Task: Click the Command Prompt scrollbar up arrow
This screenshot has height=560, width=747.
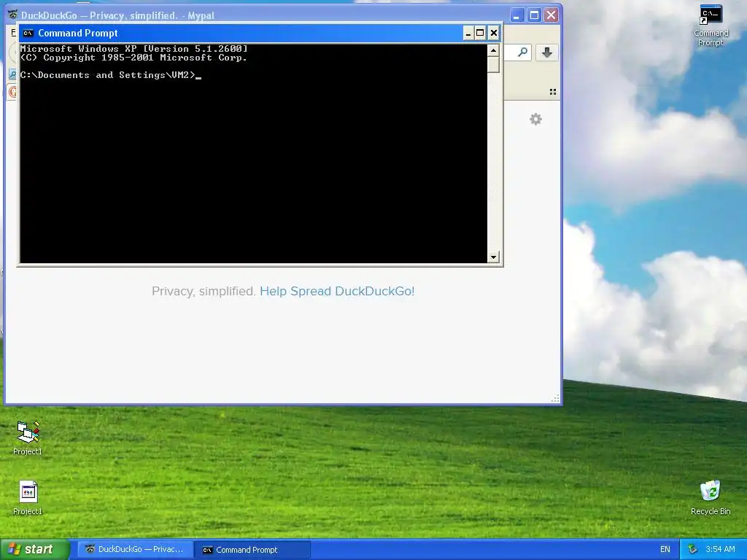Action: pyautogui.click(x=493, y=50)
